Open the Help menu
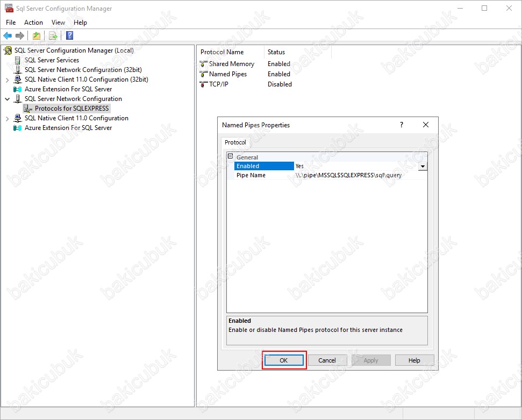522x420 pixels. pyautogui.click(x=80, y=22)
